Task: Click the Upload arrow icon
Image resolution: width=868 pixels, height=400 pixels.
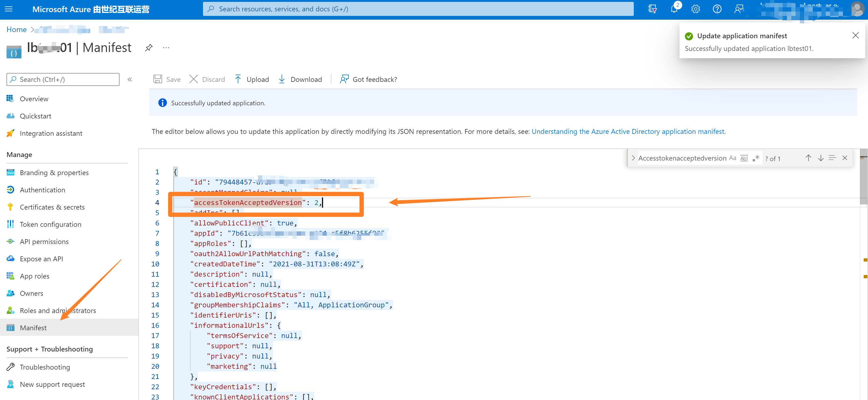Action: tap(238, 79)
